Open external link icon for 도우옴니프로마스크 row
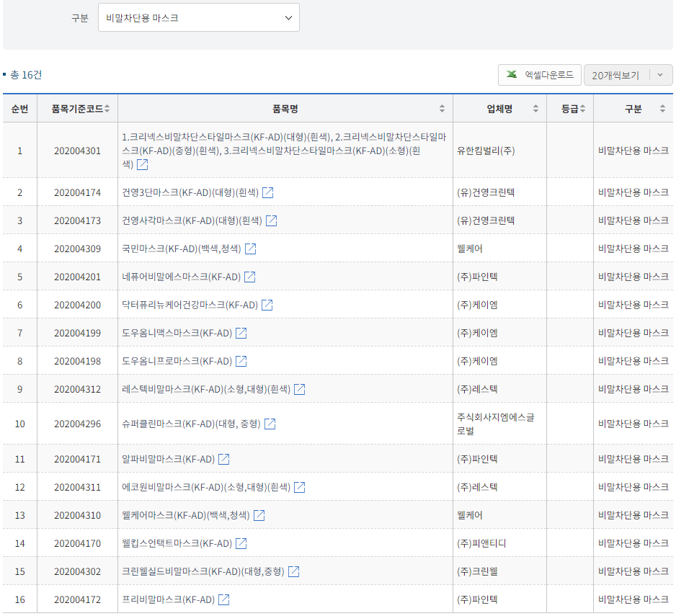Screen dimensions: 676x616 241,361
